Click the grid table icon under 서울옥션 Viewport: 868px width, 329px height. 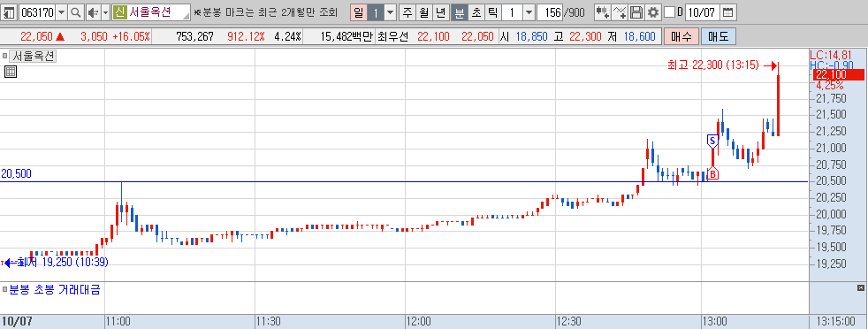(x=11, y=72)
